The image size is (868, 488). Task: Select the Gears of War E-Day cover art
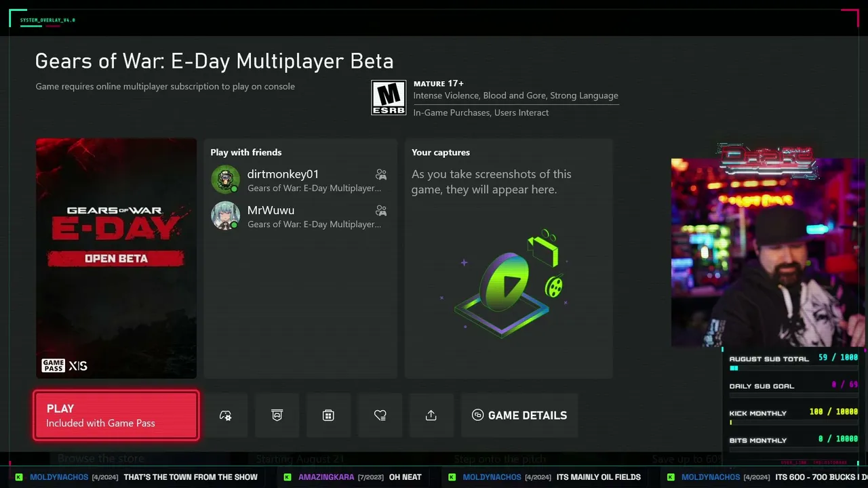[x=116, y=258]
